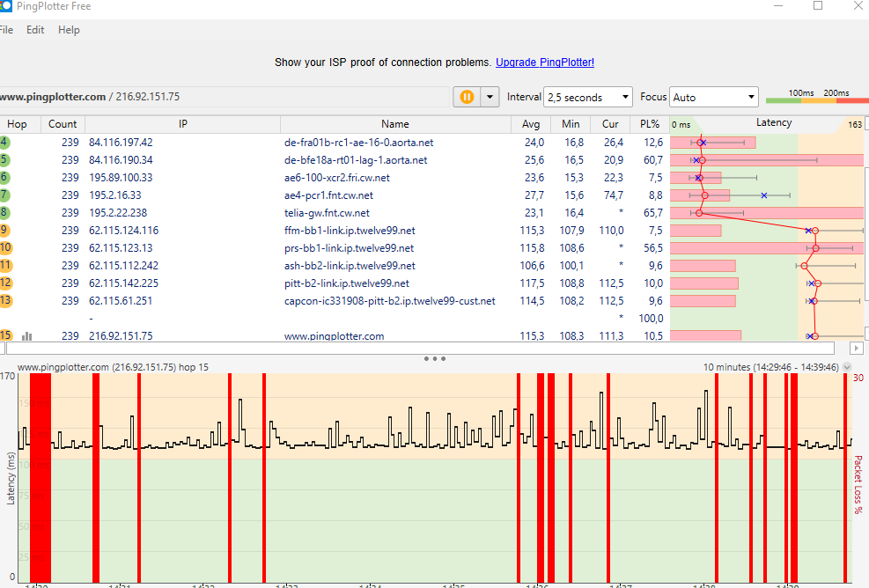The image size is (869, 588).
Task: Click the hop 4 number badge
Action: (4, 143)
